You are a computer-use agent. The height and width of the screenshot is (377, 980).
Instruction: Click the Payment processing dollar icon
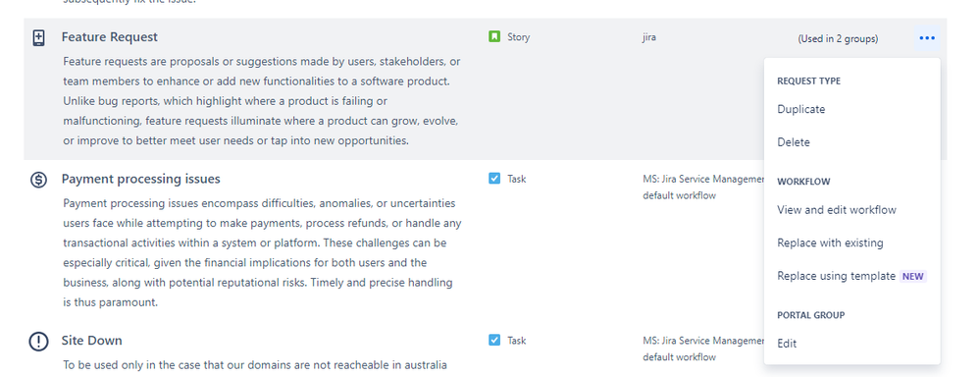pyautogui.click(x=39, y=180)
